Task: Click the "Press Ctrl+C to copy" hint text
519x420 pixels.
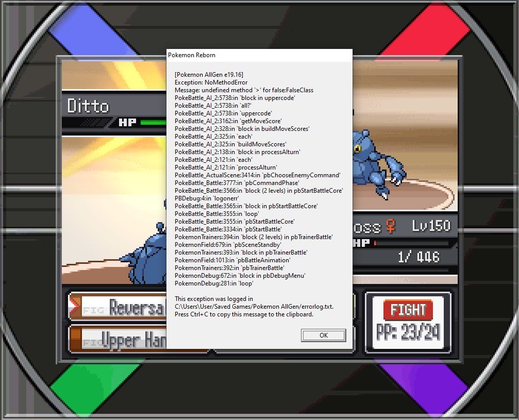Action: click(244, 314)
